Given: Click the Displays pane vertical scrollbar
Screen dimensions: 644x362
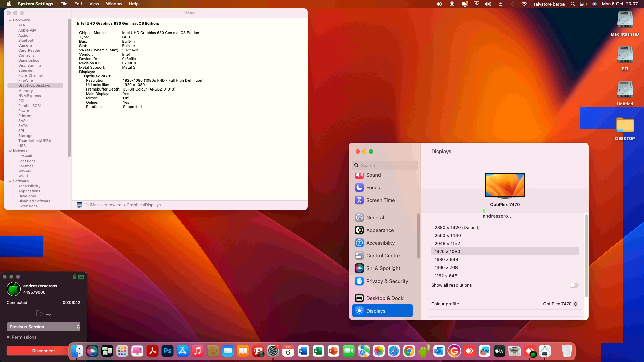Looking at the screenshot, I should tap(586, 256).
